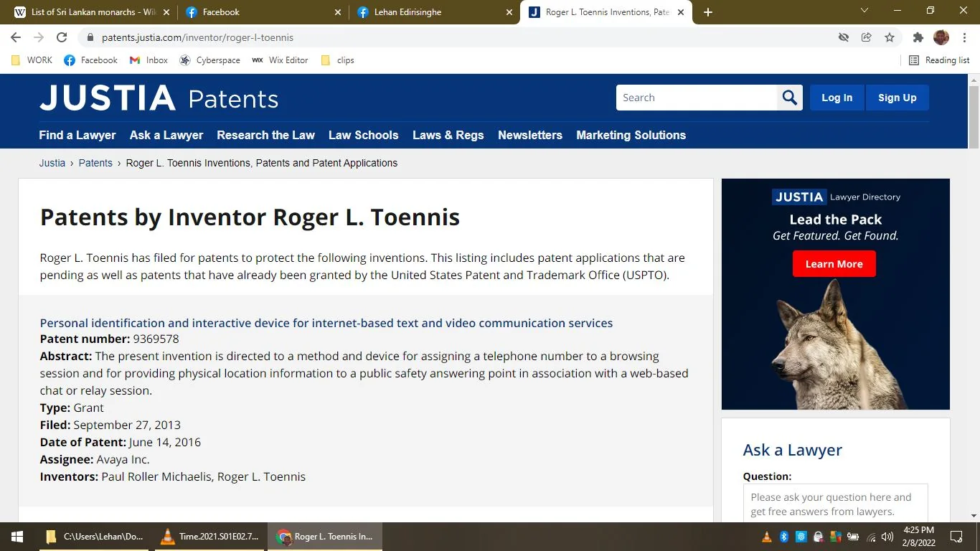Open the tab search dropdown chevron
980x551 pixels.
[864, 11]
